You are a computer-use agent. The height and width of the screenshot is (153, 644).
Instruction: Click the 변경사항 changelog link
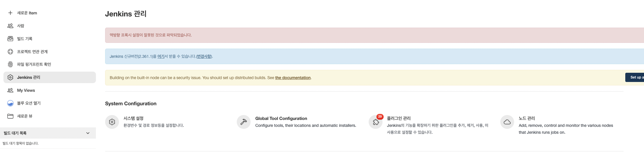(204, 56)
